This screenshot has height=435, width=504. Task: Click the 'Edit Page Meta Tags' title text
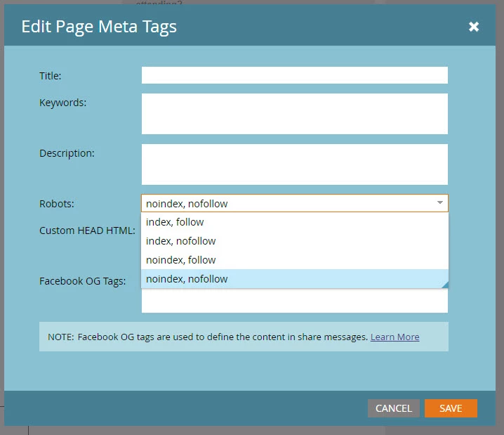pyautogui.click(x=99, y=27)
